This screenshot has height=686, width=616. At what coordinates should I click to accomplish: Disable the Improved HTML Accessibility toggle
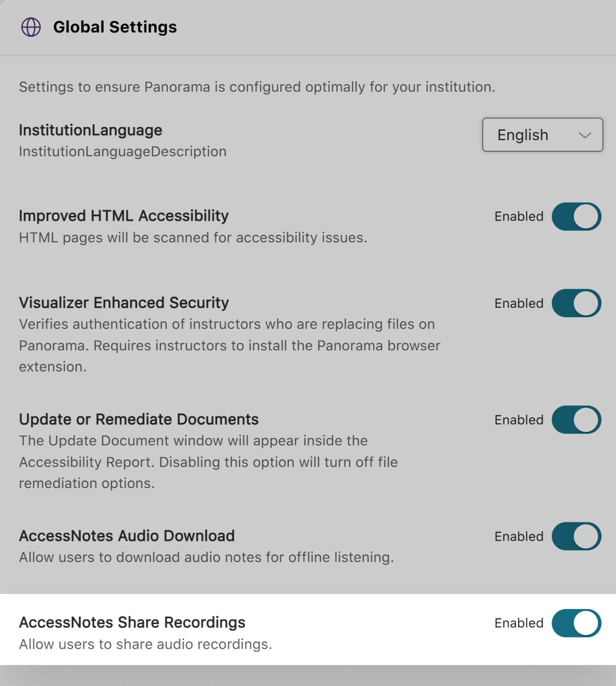point(576,216)
